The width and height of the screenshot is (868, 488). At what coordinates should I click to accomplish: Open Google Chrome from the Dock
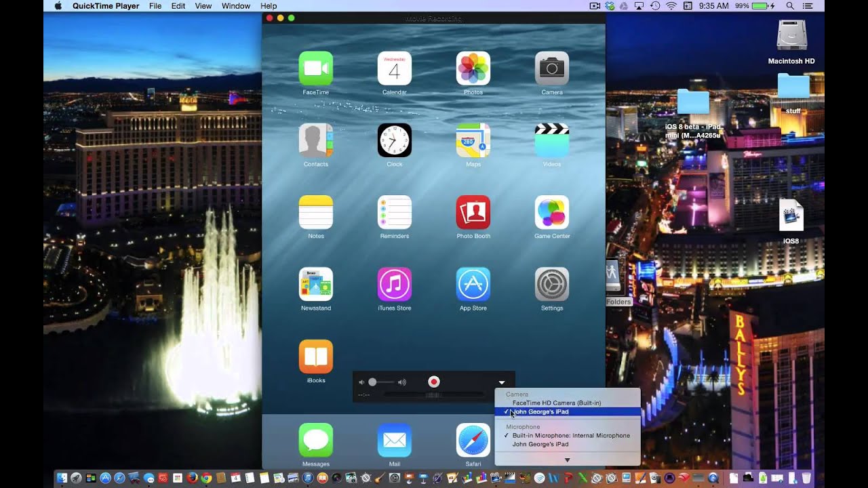tap(206, 478)
